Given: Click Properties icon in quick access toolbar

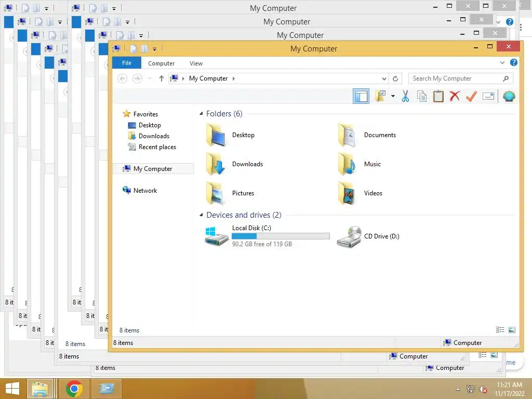Looking at the screenshot, I should [134, 48].
